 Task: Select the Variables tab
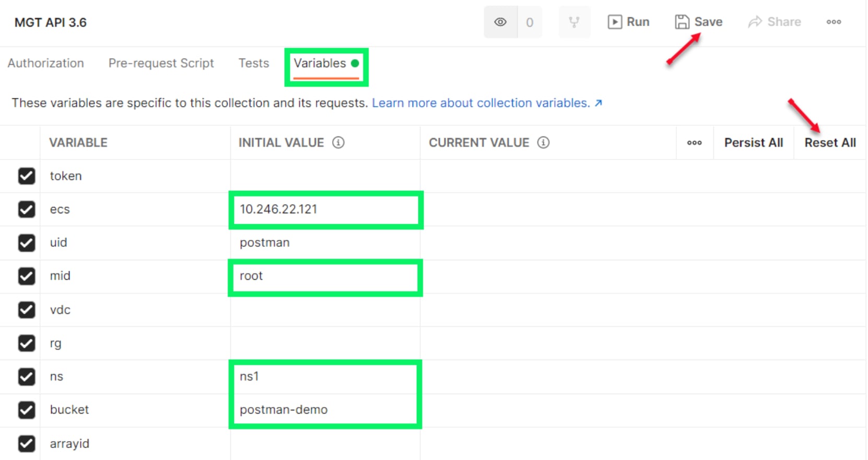coord(326,64)
